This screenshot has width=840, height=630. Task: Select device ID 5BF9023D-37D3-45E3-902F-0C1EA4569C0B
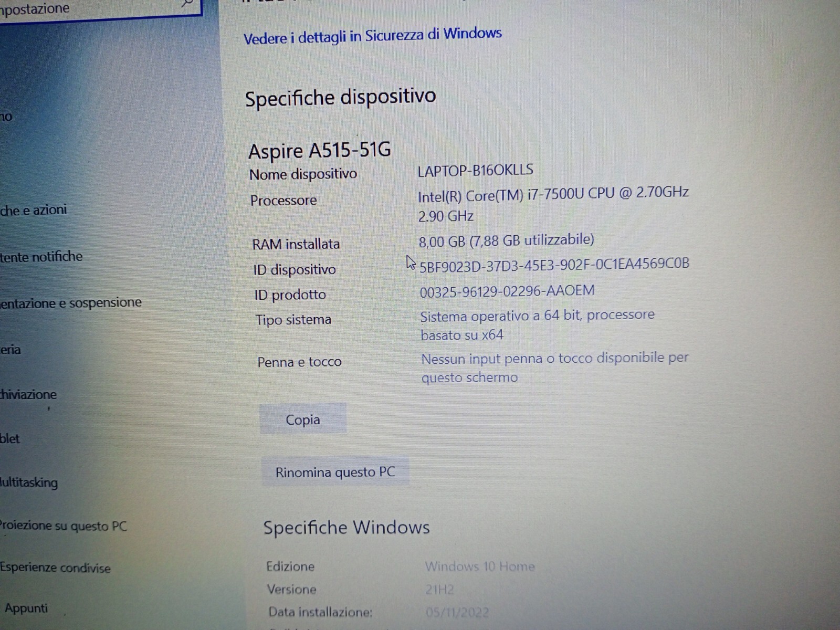554,265
